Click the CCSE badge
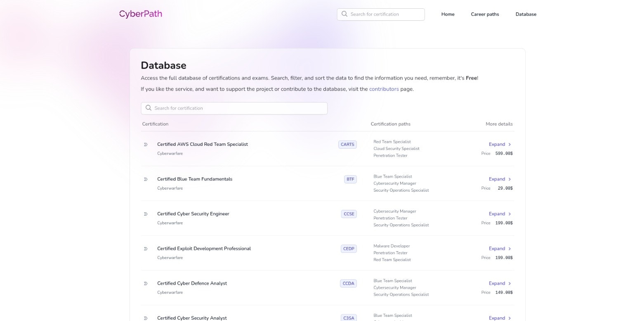The image size is (644, 321). [349, 214]
